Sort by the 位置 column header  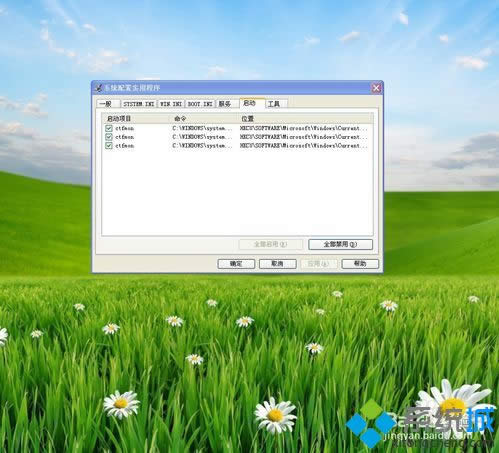(305, 119)
